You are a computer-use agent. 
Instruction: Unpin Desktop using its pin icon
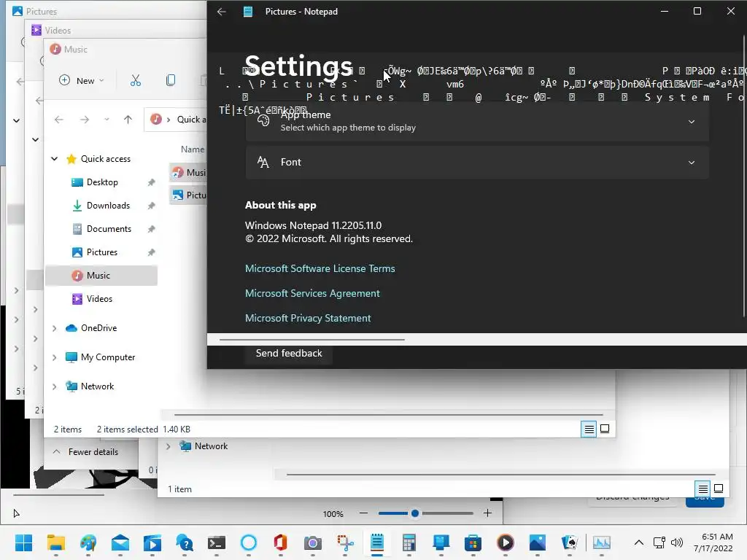[152, 182]
